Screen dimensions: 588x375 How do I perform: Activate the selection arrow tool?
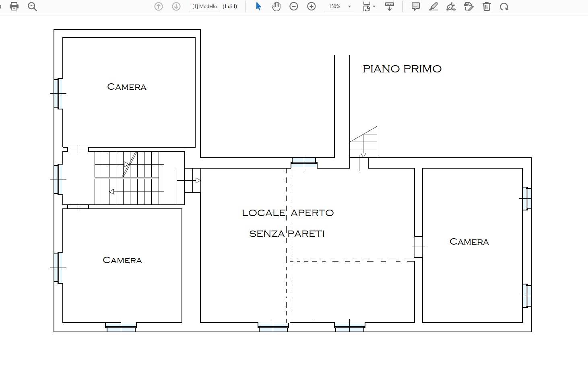258,6
